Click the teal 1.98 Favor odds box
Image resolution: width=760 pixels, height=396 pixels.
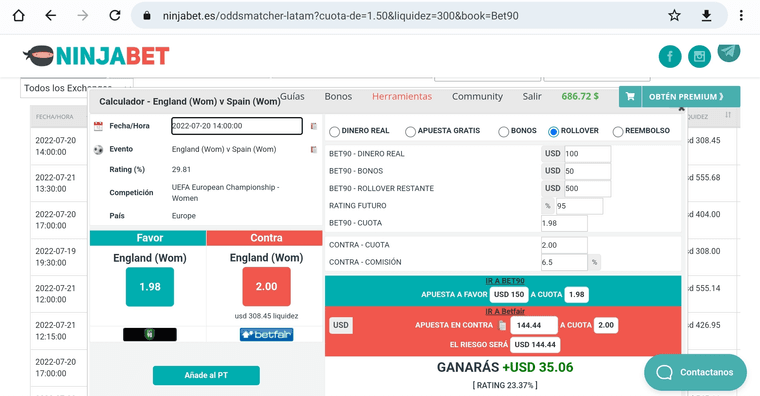pos(150,286)
